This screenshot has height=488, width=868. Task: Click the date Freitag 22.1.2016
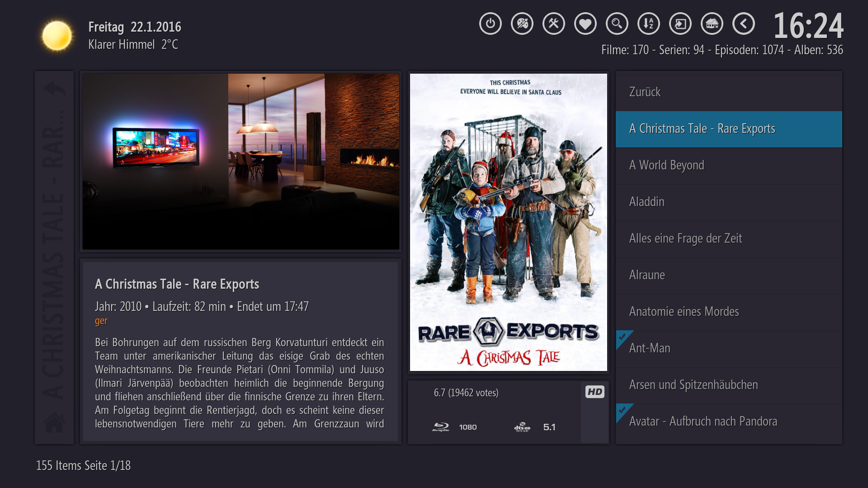tap(135, 27)
